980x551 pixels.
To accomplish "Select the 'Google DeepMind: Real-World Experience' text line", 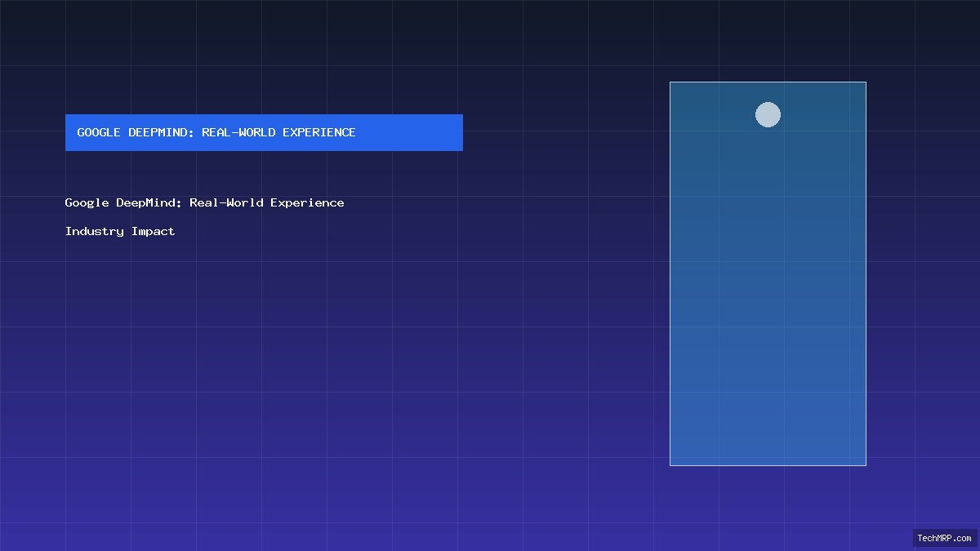I will (205, 202).
